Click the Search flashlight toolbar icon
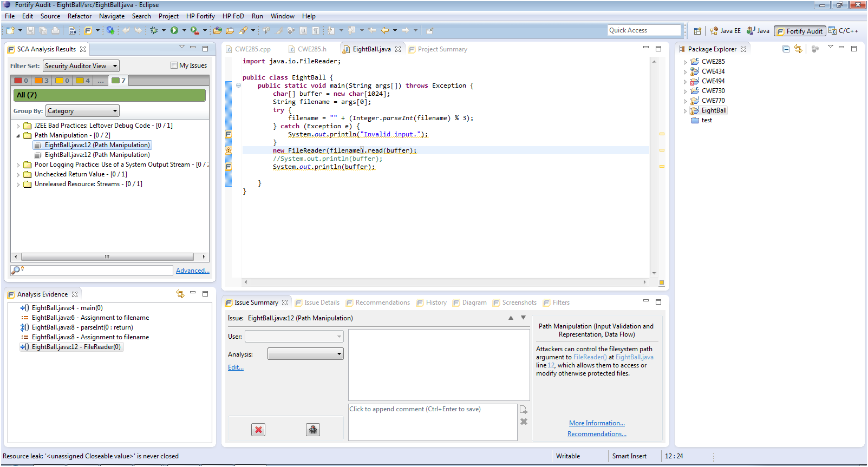The height and width of the screenshot is (467, 868). point(243,31)
